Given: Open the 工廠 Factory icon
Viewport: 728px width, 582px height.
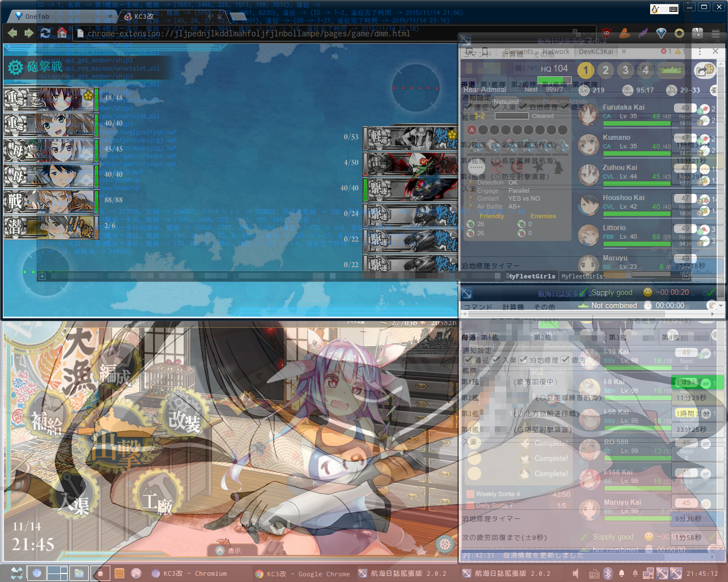Looking at the screenshot, I should (158, 502).
